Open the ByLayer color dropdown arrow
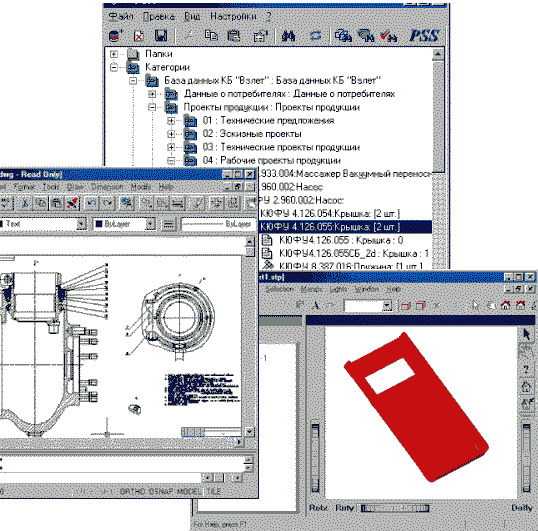Screen dimensions: 538x531 (150, 224)
